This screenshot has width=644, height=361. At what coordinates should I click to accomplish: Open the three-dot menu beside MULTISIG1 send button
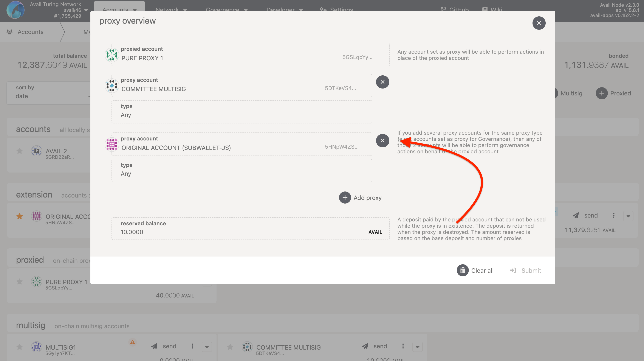192,346
